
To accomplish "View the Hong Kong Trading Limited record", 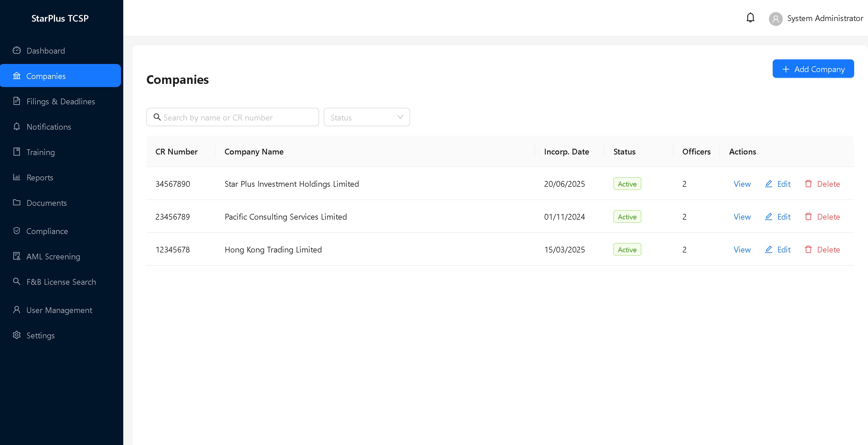I will (742, 250).
